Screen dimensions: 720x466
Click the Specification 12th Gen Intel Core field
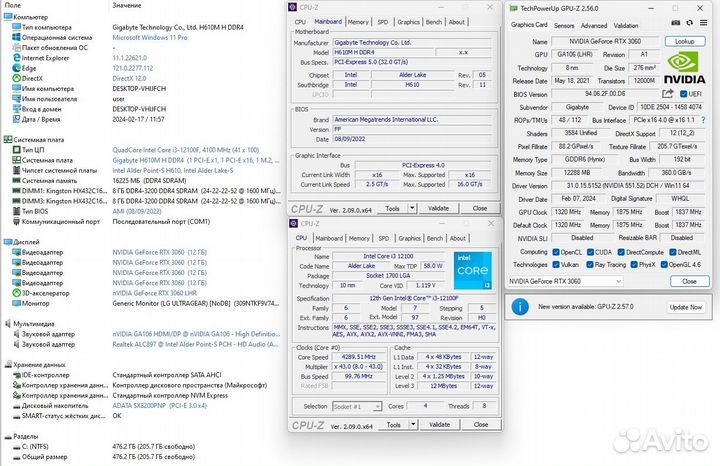(x=414, y=298)
